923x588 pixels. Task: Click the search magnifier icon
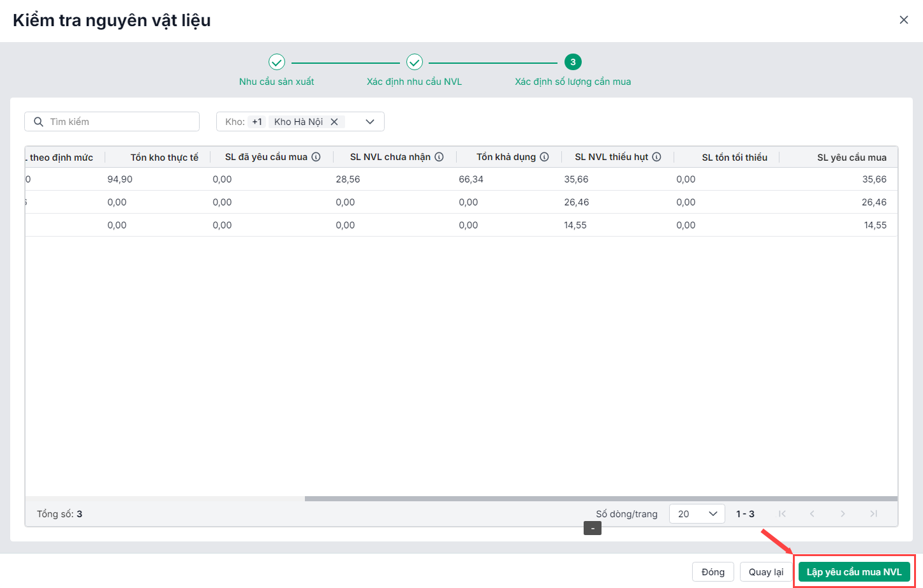tap(39, 122)
